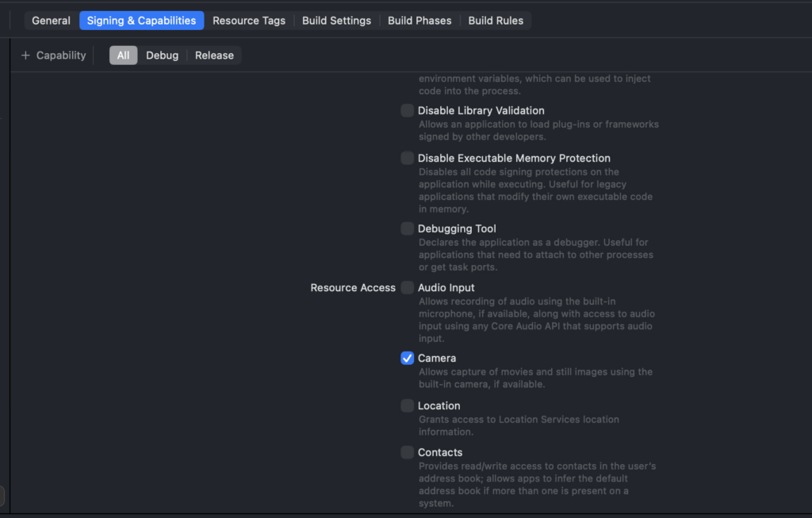Filter capabilities by Release configuration
The height and width of the screenshot is (518, 812).
pos(214,56)
